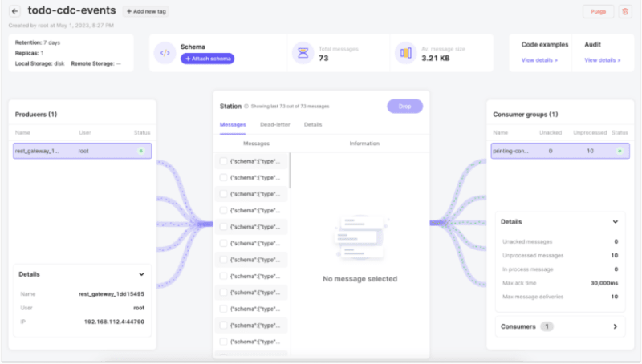The width and height of the screenshot is (642, 364).
Task: Add a new tag to station
Action: pyautogui.click(x=146, y=11)
